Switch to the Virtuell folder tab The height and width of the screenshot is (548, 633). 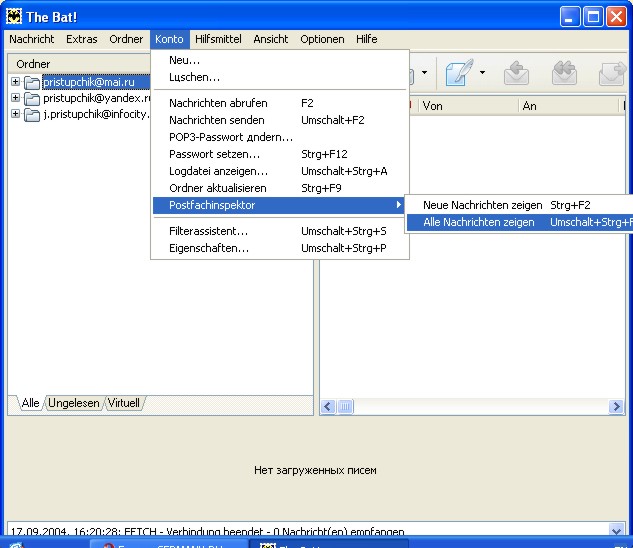point(124,403)
